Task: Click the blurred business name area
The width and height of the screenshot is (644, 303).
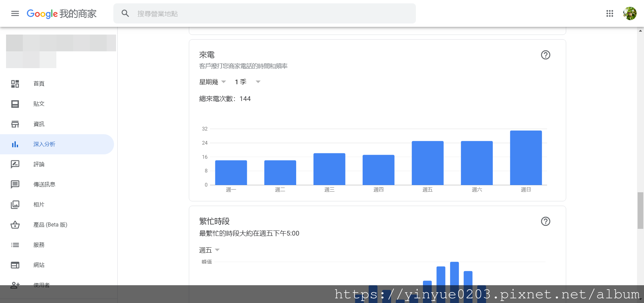Action: (x=61, y=51)
